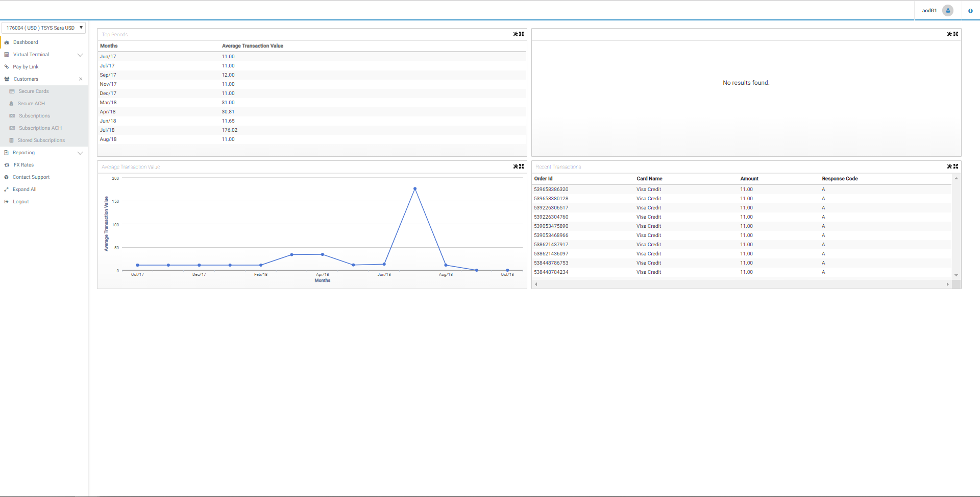Open Secure Cards in the sidebar
The image size is (980, 497).
tap(34, 91)
